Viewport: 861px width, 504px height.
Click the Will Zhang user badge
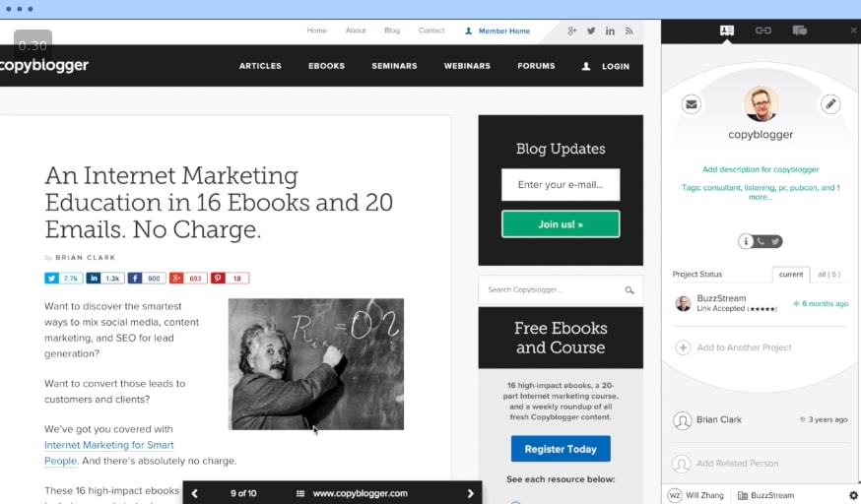click(695, 495)
